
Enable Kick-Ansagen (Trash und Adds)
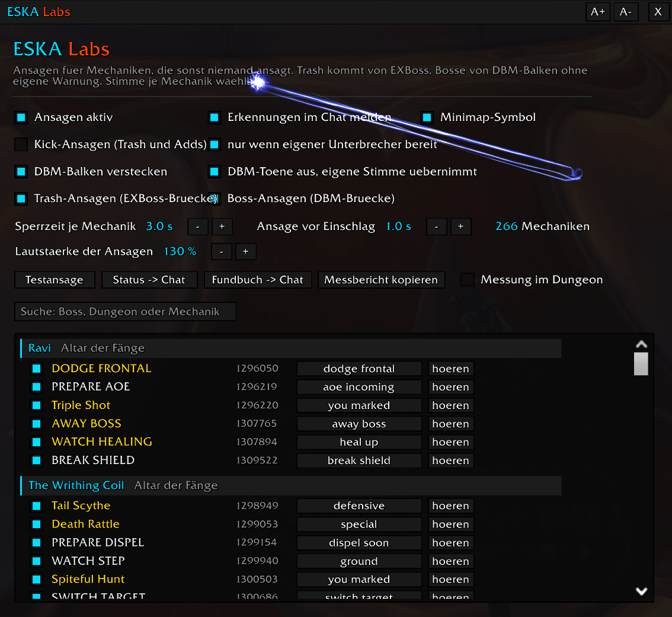click(21, 145)
